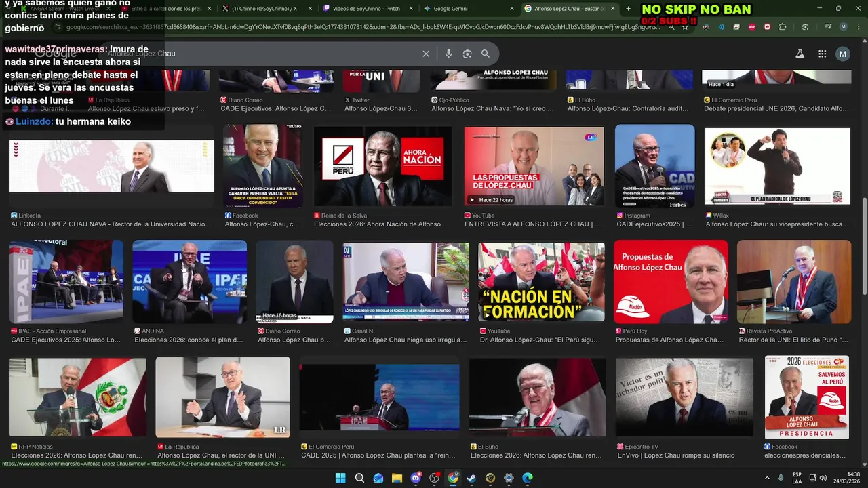Screen dimensions: 868x488
Task: Open Microsoft Edge from the taskbar
Action: (528, 478)
